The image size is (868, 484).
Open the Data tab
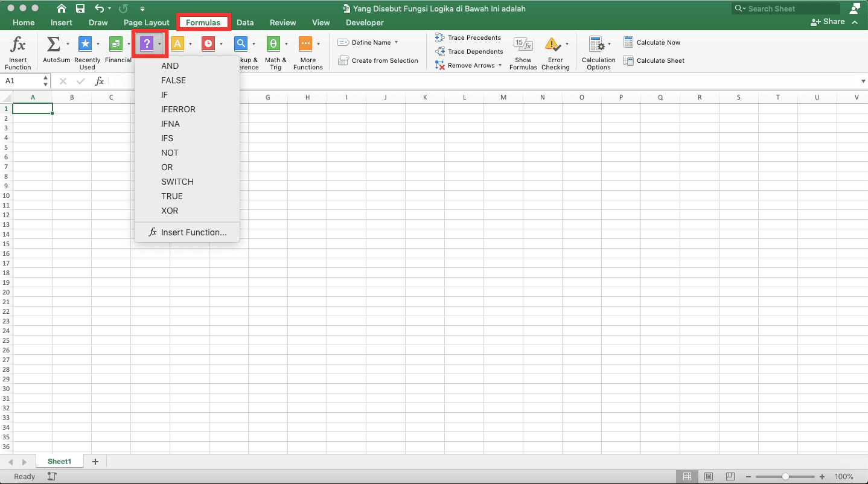click(245, 22)
